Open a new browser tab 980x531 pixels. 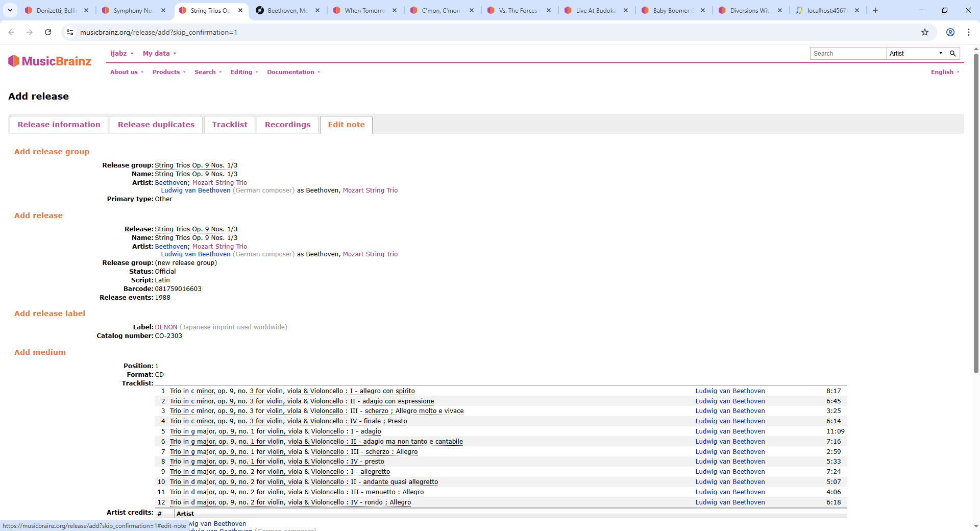(x=875, y=10)
